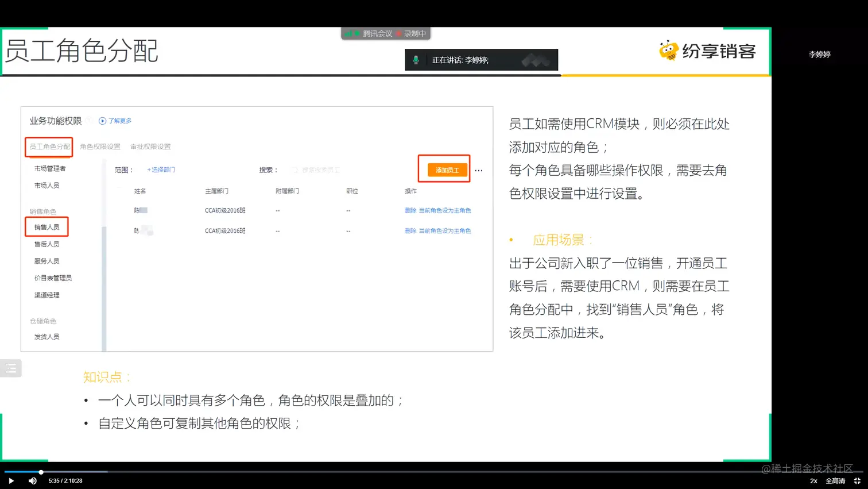The width and height of the screenshot is (868, 489).
Task: Mute the video volume
Action: click(x=33, y=481)
